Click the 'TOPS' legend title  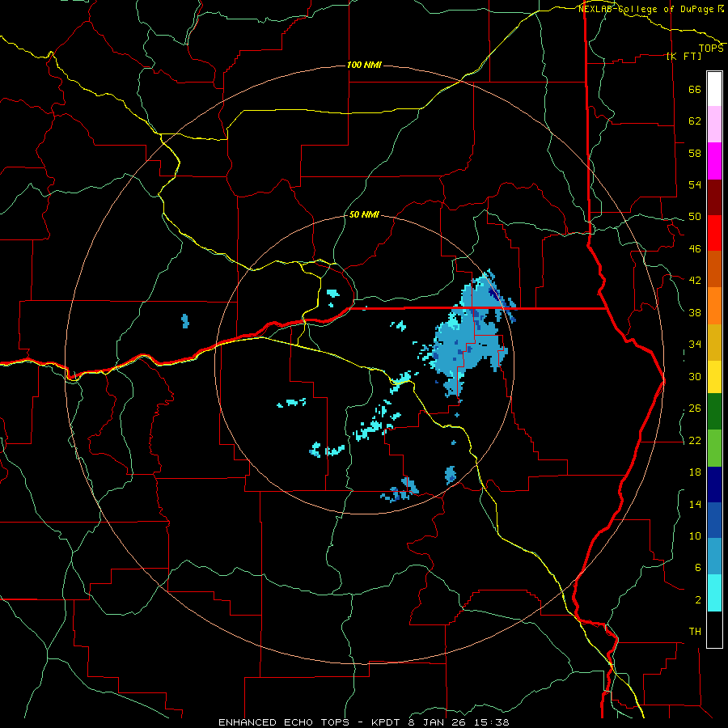point(711,48)
